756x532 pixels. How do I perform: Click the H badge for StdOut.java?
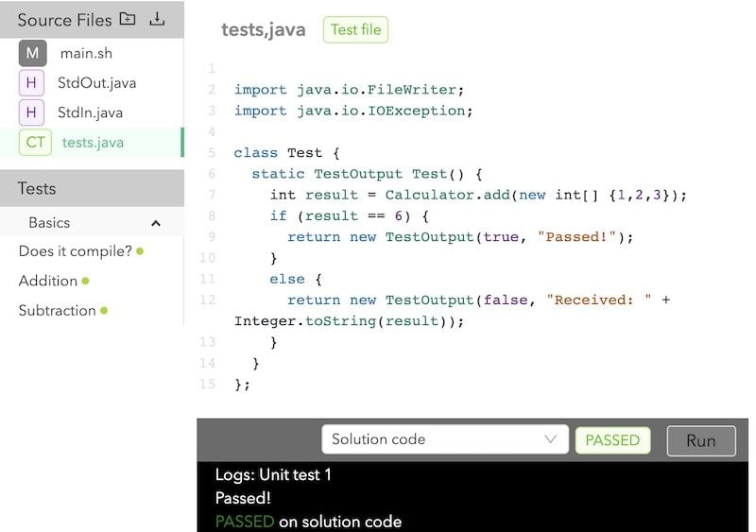31,83
